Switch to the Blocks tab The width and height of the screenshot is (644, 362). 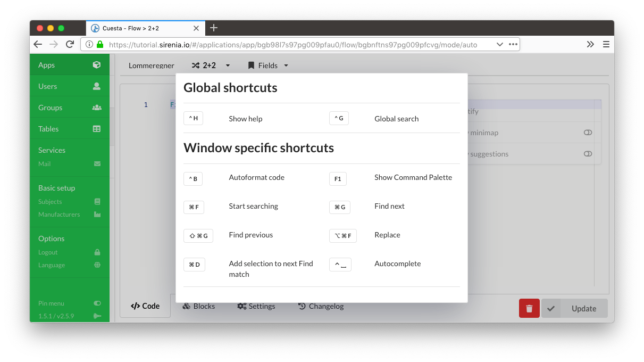(198, 306)
